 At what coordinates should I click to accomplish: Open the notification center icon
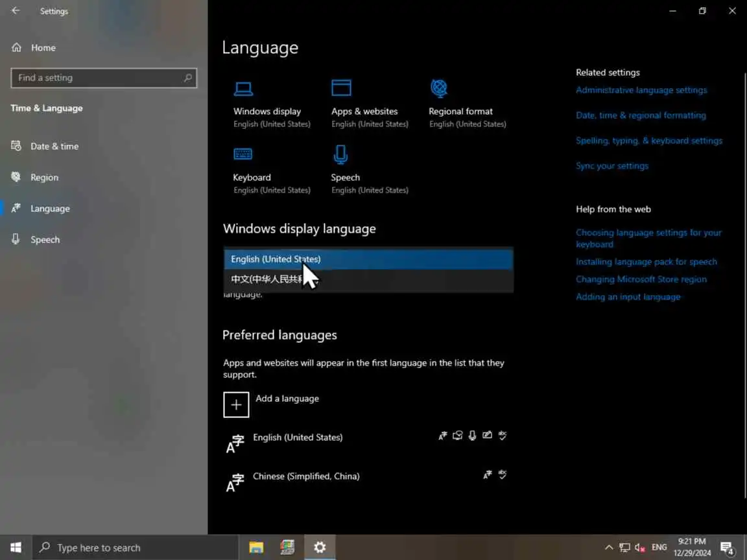point(727,548)
